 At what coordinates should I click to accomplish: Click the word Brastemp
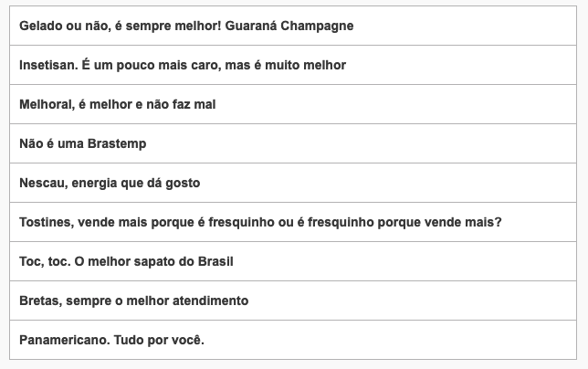pos(117,144)
